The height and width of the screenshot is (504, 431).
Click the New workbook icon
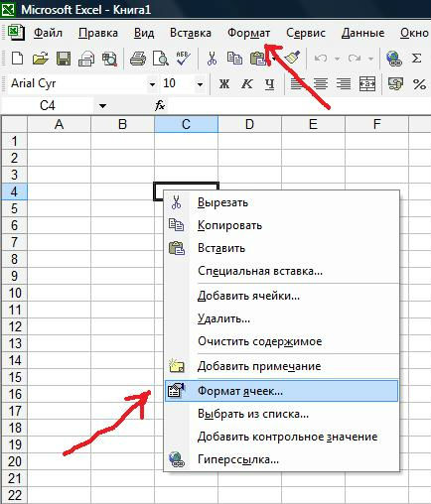coord(17,59)
